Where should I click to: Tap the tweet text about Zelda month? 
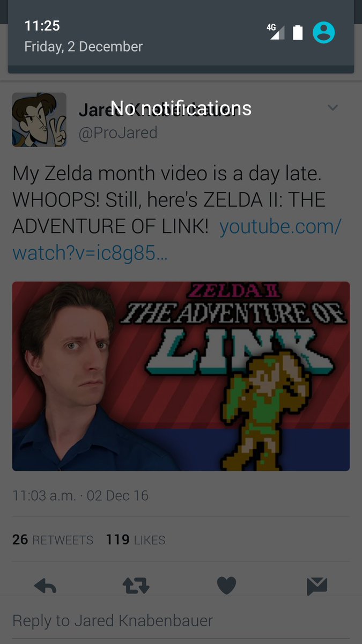169,200
